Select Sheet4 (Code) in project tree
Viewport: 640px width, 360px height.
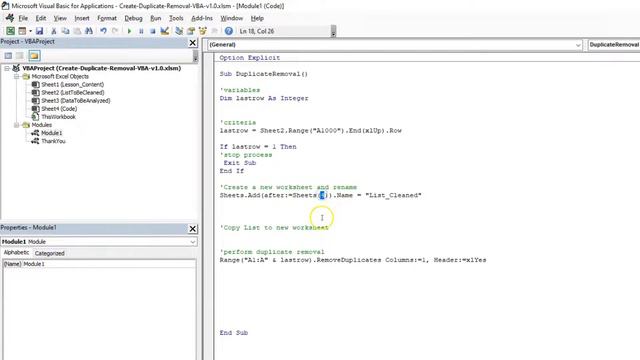59,109
